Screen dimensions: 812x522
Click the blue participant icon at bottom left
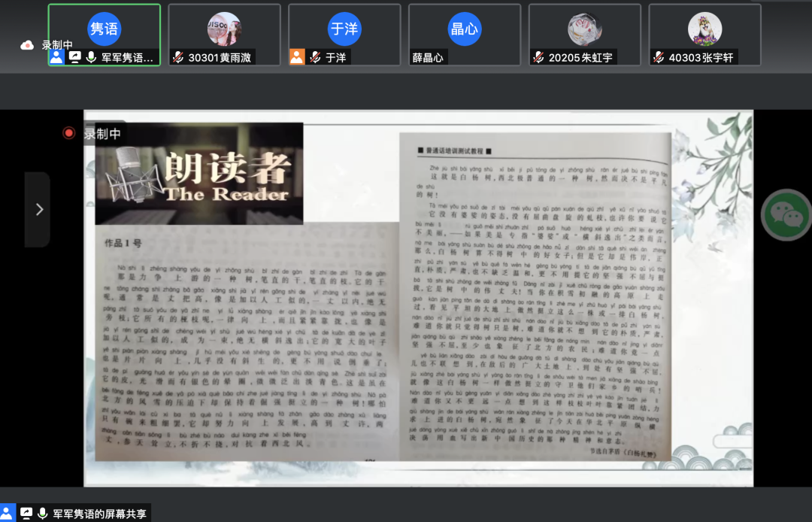(8, 511)
